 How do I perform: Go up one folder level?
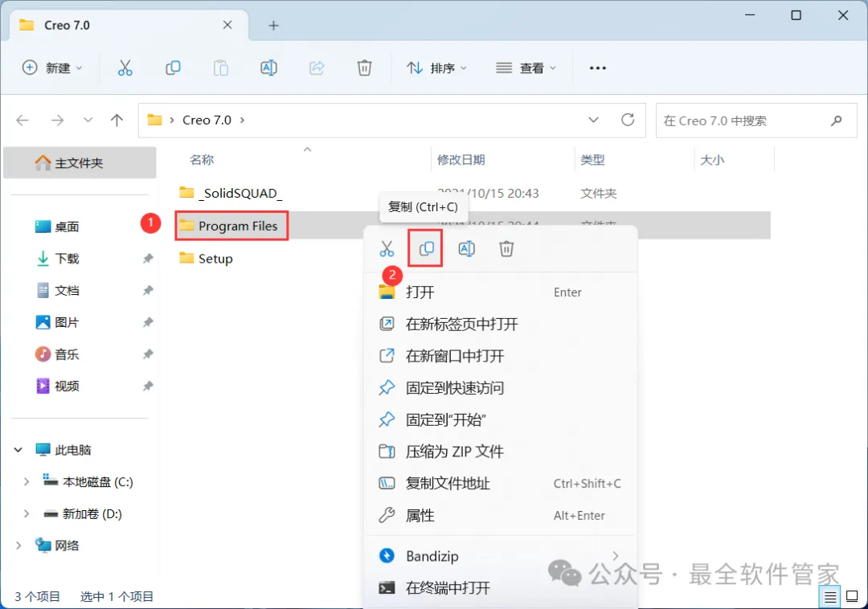(117, 120)
